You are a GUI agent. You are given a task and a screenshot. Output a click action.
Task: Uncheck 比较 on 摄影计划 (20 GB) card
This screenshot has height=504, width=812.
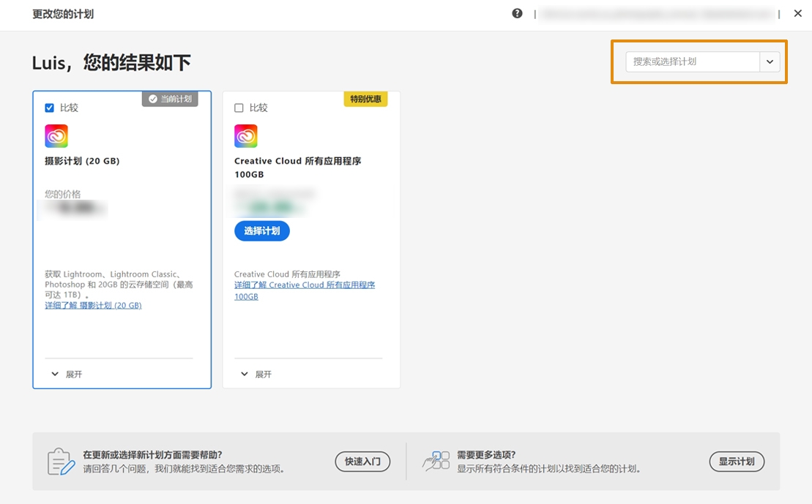[49, 108]
